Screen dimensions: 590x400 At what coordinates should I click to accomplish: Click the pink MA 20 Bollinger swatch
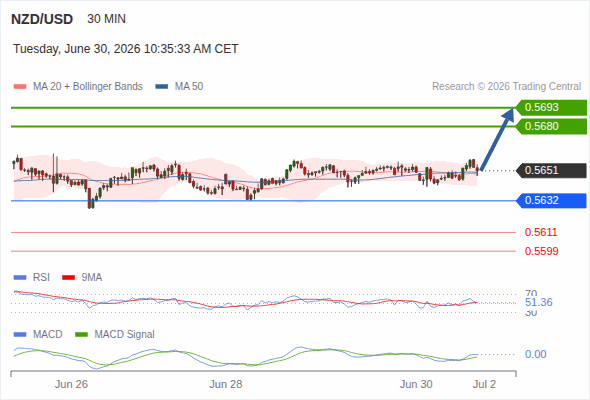[20, 87]
